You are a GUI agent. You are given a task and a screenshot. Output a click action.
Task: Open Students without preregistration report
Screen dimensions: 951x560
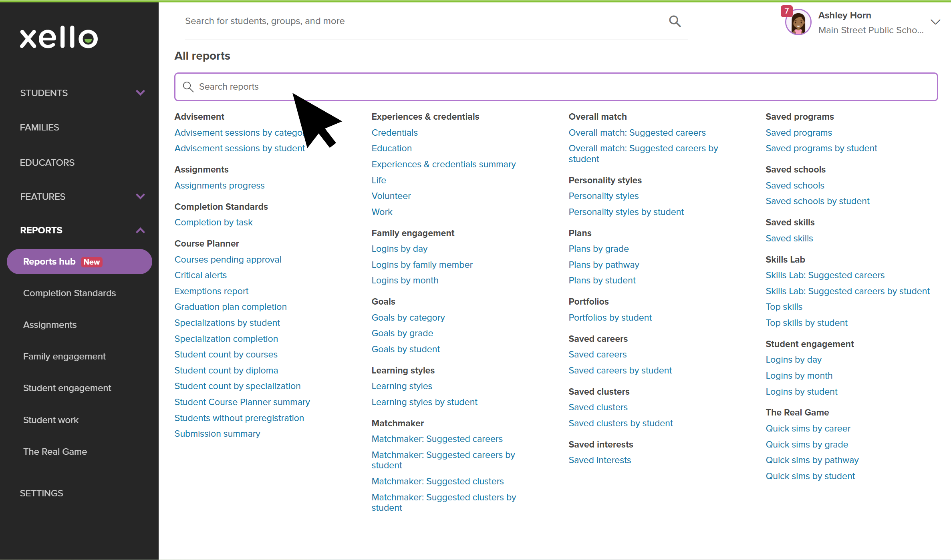point(239,418)
